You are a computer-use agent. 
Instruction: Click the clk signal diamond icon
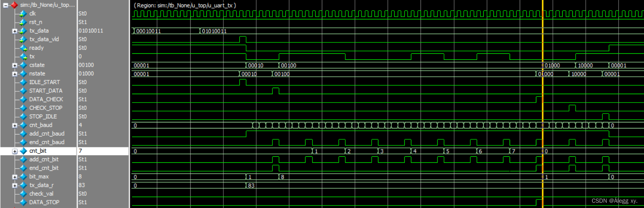click(x=23, y=14)
